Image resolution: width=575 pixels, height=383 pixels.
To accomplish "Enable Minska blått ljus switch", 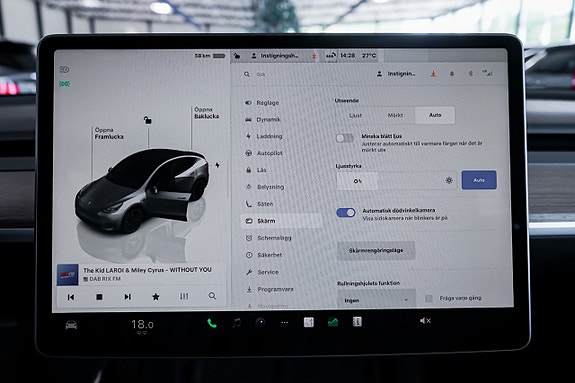I will tap(345, 138).
